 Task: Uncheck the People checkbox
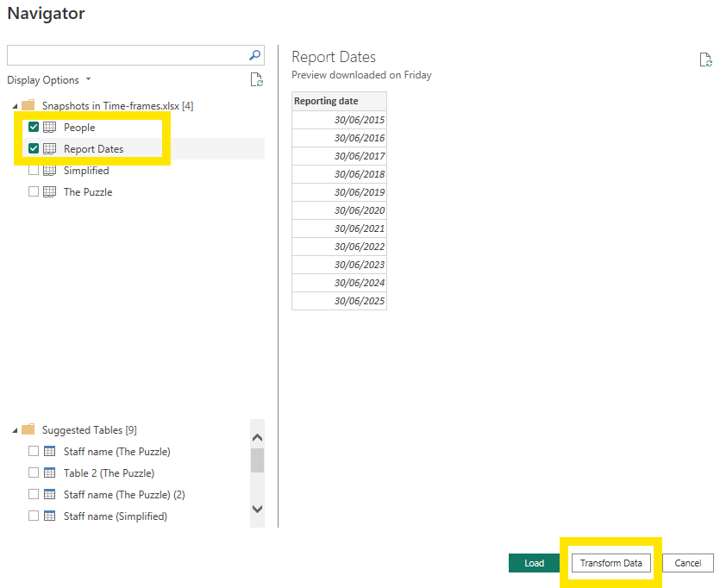34,128
